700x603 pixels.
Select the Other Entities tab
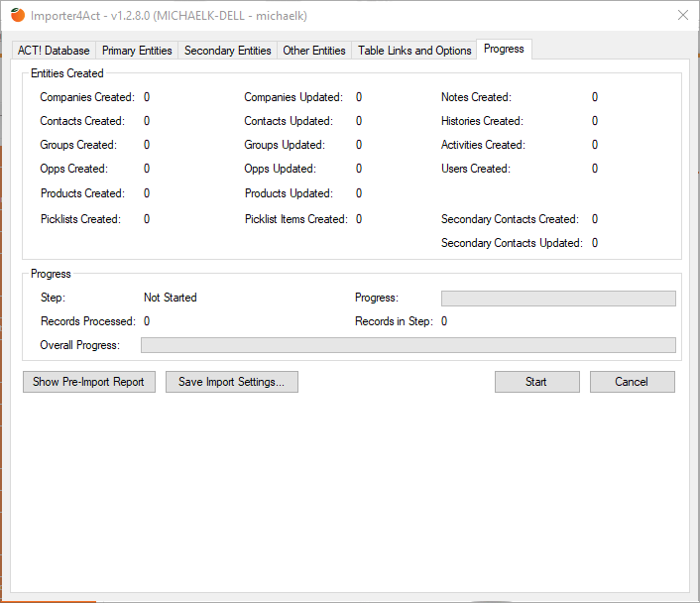(314, 51)
